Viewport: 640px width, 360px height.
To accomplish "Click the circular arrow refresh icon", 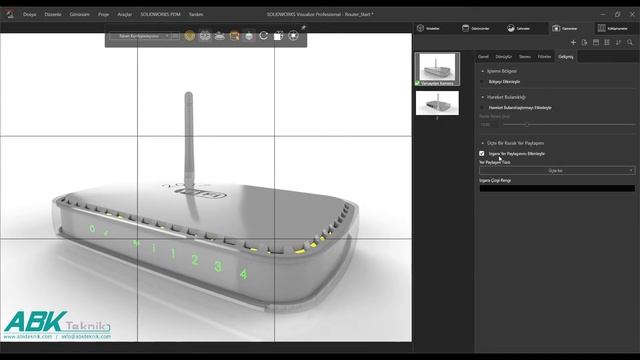I will (x=264, y=36).
